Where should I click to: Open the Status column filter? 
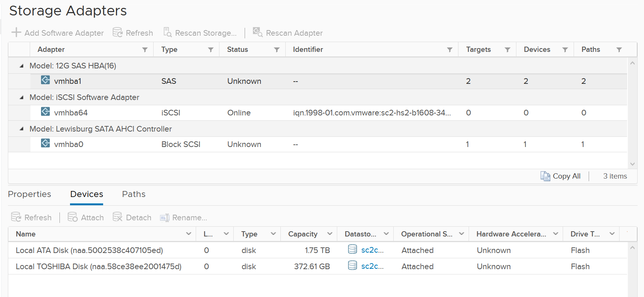[277, 50]
